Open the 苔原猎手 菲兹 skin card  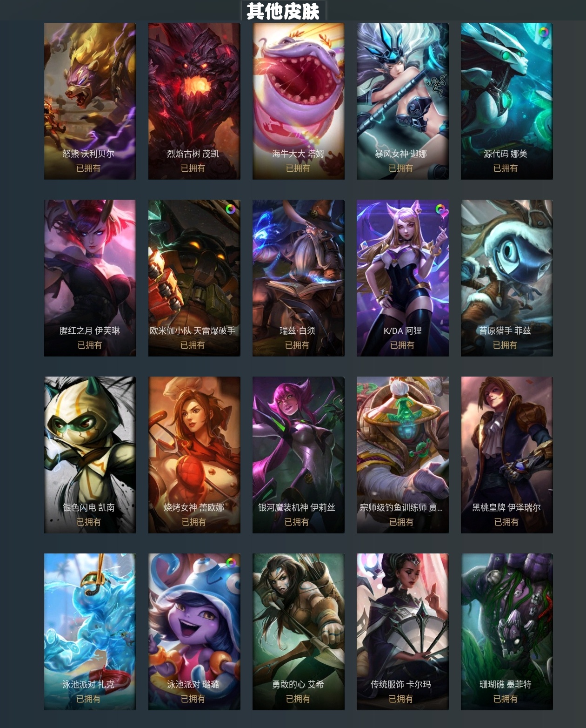507,278
